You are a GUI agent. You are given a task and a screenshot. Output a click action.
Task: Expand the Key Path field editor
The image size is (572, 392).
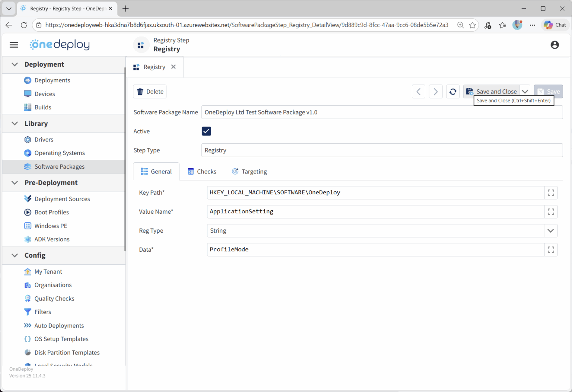click(x=551, y=192)
